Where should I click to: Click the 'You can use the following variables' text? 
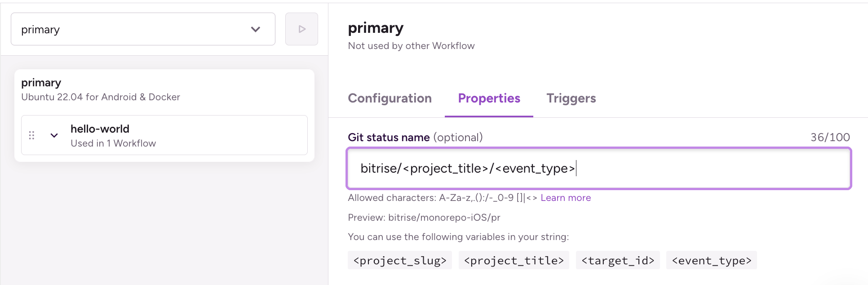pos(458,237)
